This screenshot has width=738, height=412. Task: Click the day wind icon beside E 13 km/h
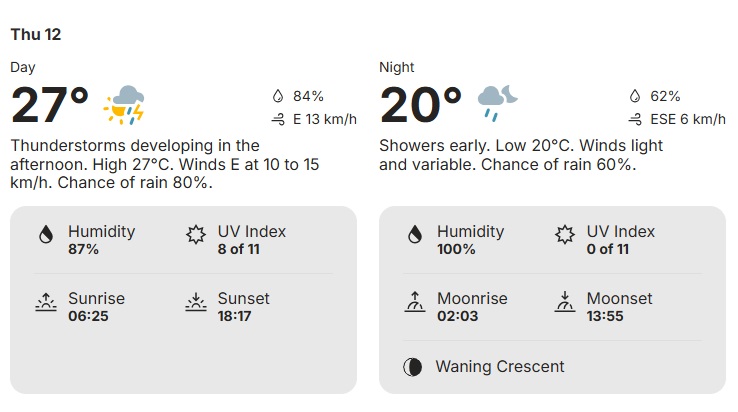278,119
